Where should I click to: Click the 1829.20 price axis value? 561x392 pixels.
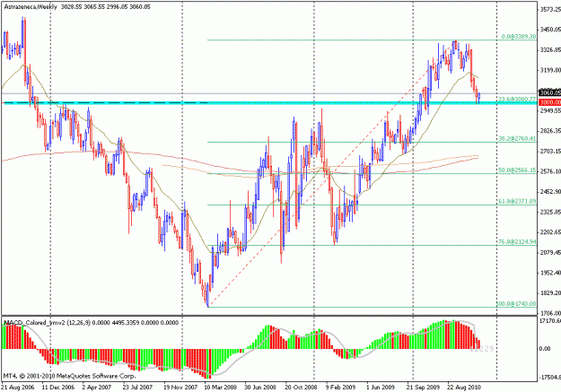coord(550,293)
